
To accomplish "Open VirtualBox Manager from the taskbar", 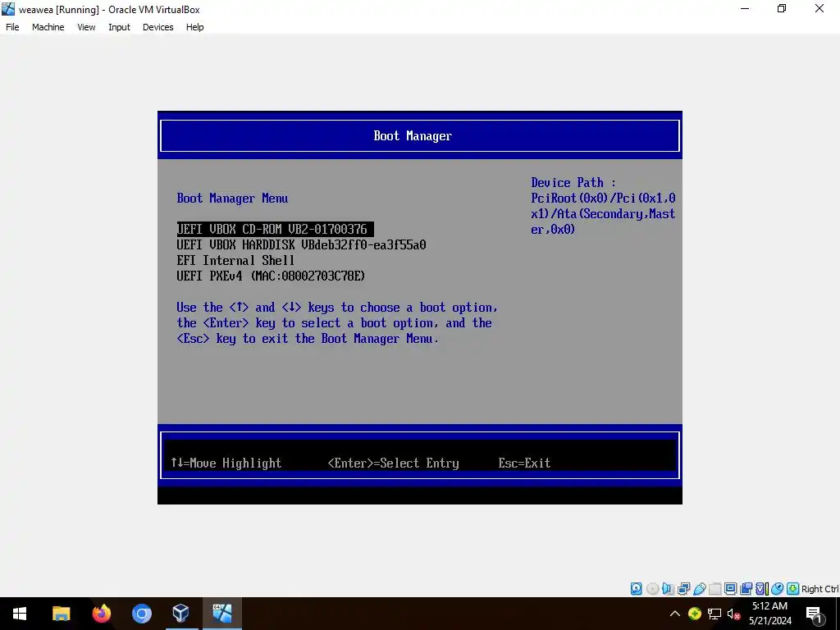I will (181, 614).
